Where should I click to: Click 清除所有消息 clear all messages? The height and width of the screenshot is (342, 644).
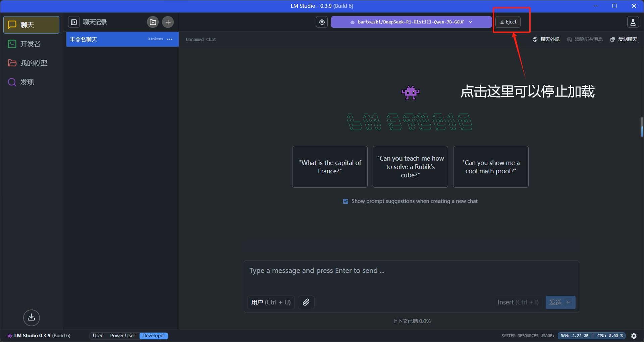pos(585,40)
